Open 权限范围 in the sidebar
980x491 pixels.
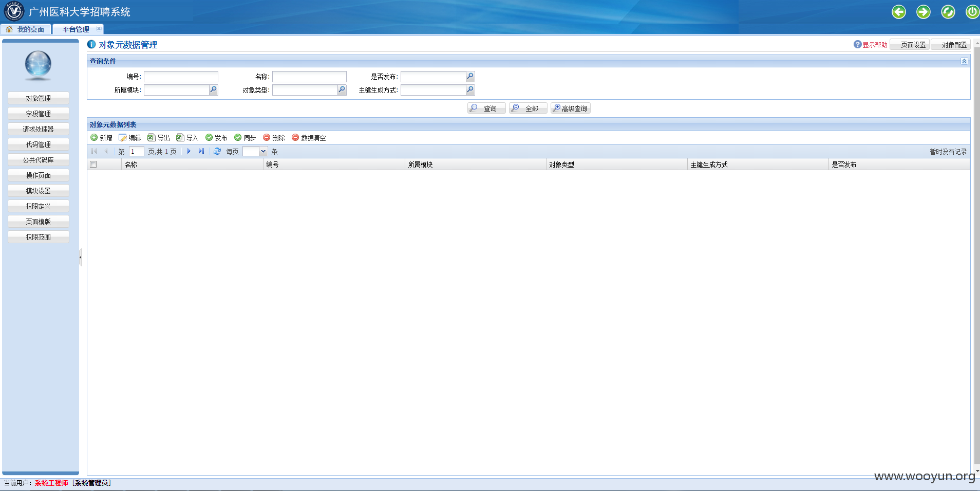pos(39,237)
